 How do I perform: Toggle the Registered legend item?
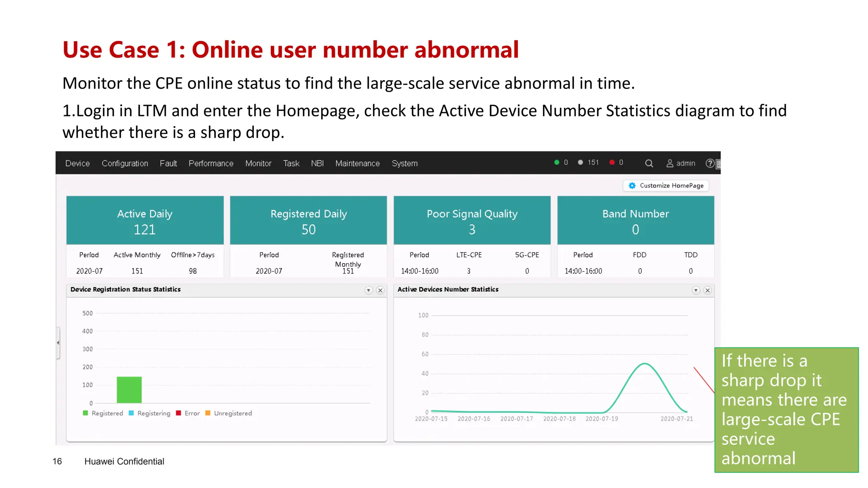[103, 413]
